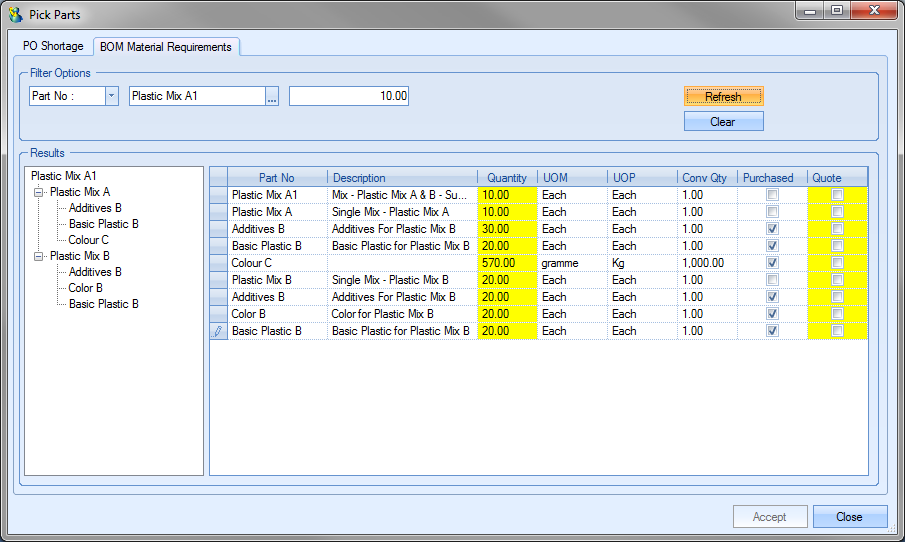Collapse the Plastic Mix B tree node
Viewport: 905px width, 542px height.
point(39,256)
